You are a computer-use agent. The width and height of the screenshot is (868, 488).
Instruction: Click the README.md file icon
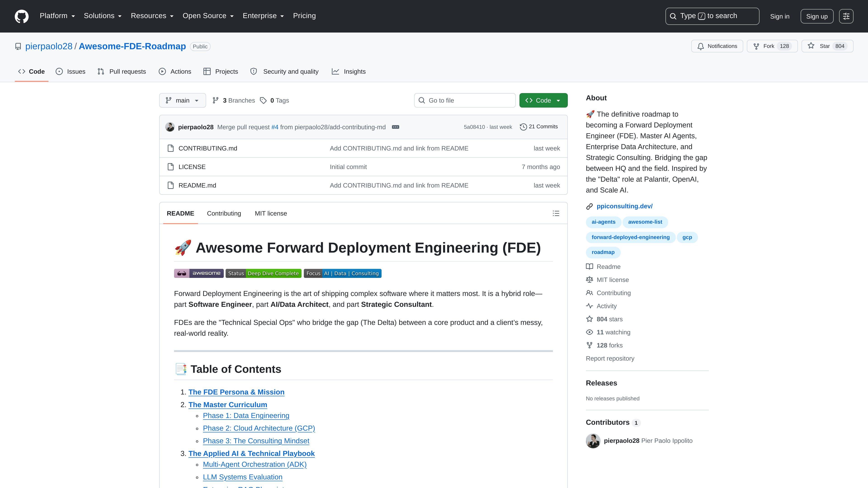tap(170, 185)
